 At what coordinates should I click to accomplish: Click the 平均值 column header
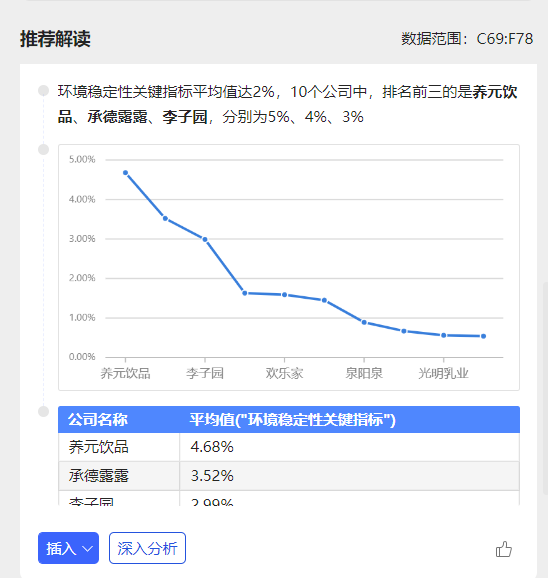[292, 419]
